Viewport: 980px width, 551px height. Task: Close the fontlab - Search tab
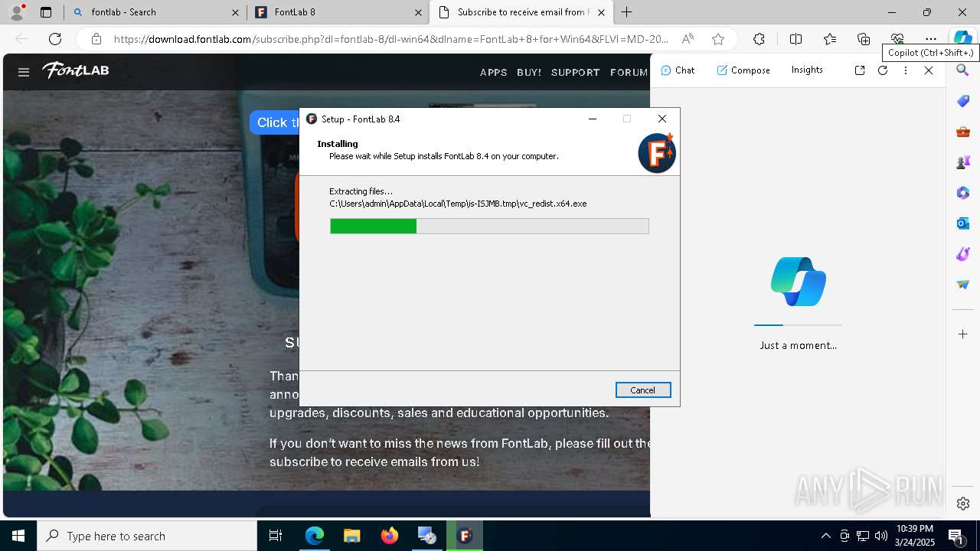236,12
